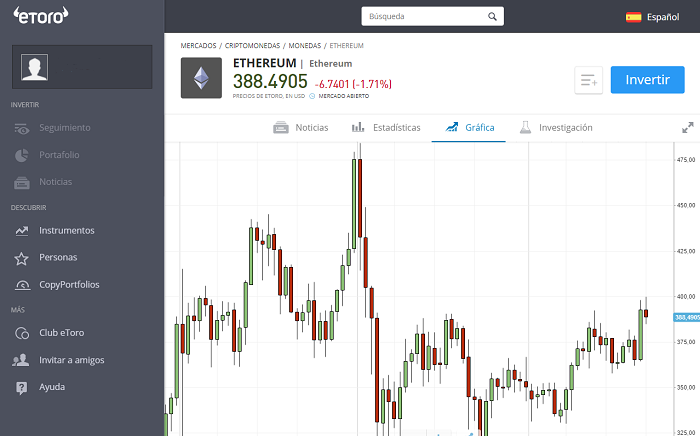
Task: Open Seguimiento watchlist eye icon
Action: [x=21, y=128]
